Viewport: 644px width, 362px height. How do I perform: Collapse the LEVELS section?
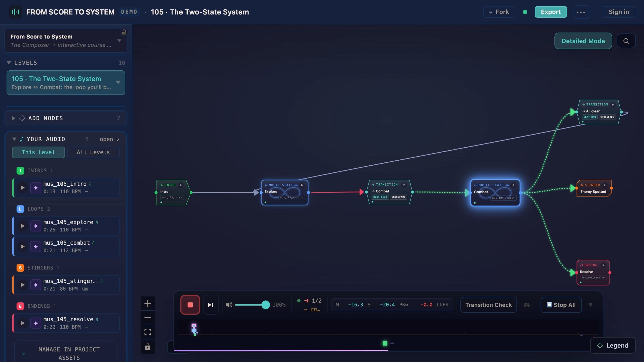click(x=9, y=63)
